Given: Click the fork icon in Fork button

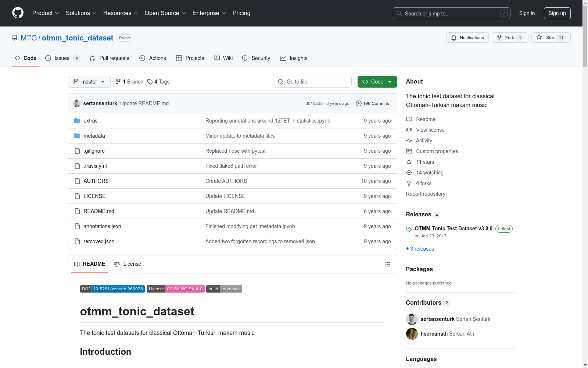Looking at the screenshot, I should point(499,38).
